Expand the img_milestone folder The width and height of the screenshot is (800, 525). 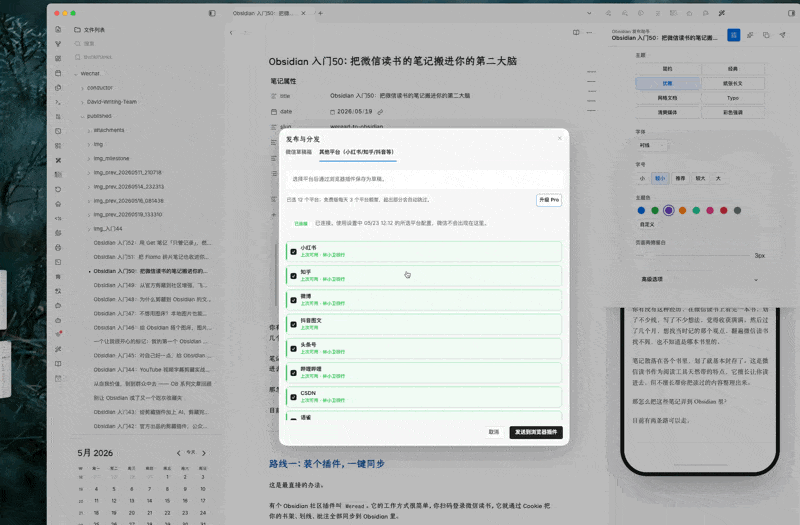coord(89,159)
